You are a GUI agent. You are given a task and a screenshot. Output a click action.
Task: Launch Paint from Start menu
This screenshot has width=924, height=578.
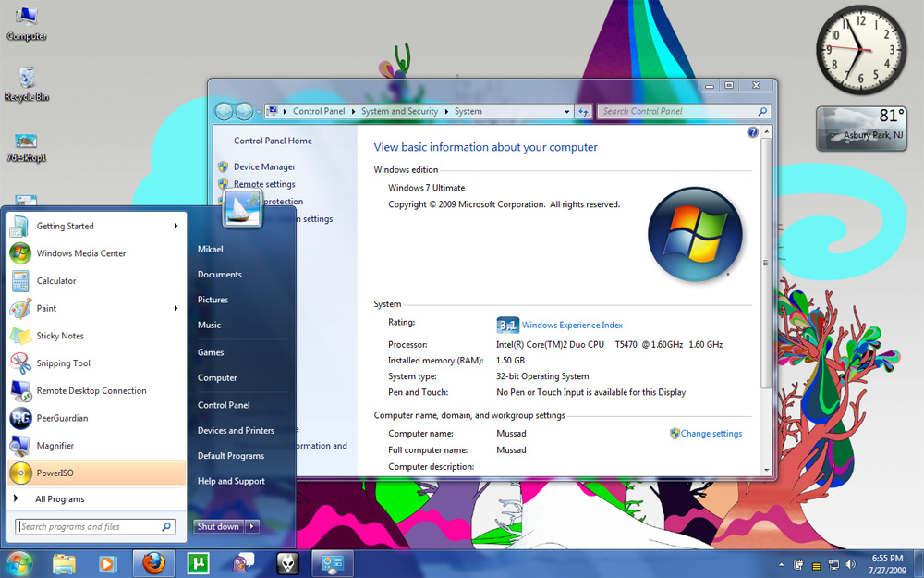97,309
